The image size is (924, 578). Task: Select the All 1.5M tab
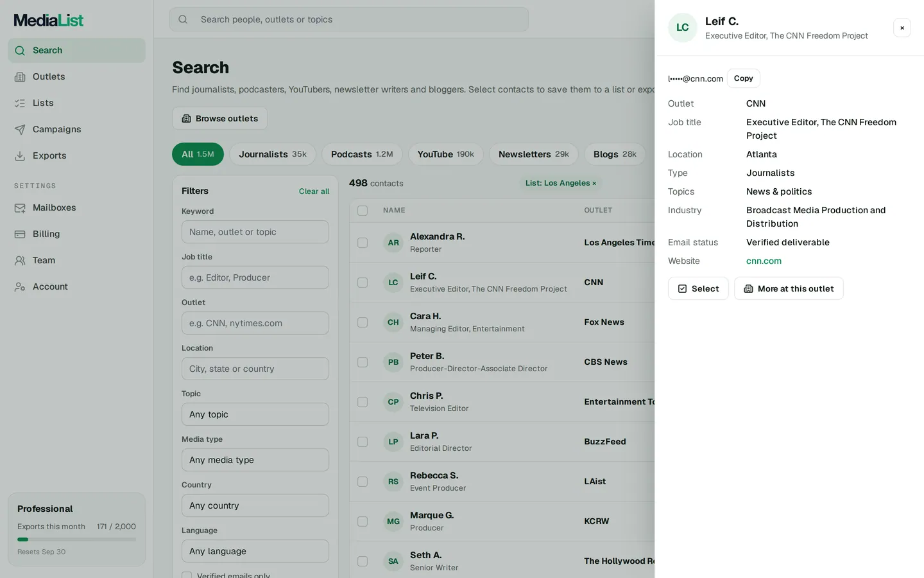coord(198,154)
